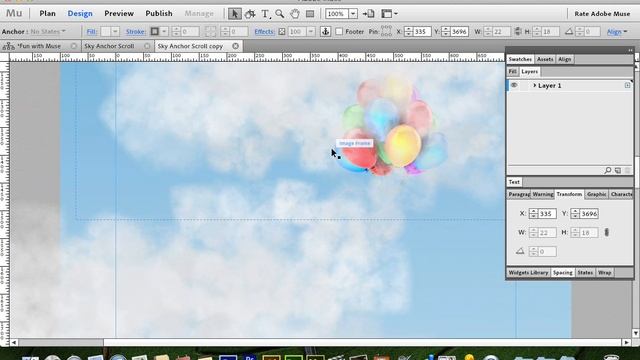Click the rotation icon in Transform panel
The width and height of the screenshot is (640, 360).
(x=520, y=251)
